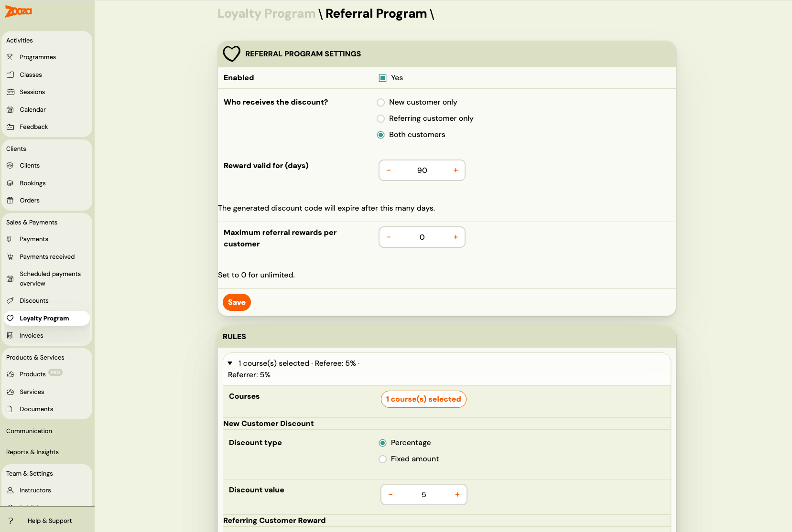Open the 1 course(s) selected picker
Screen dimensions: 792x532
coord(423,399)
